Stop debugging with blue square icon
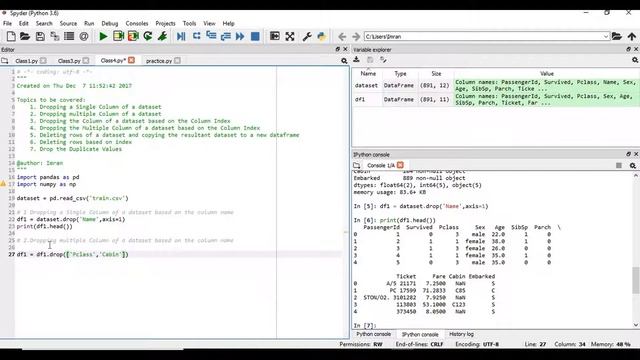 click(x=255, y=36)
